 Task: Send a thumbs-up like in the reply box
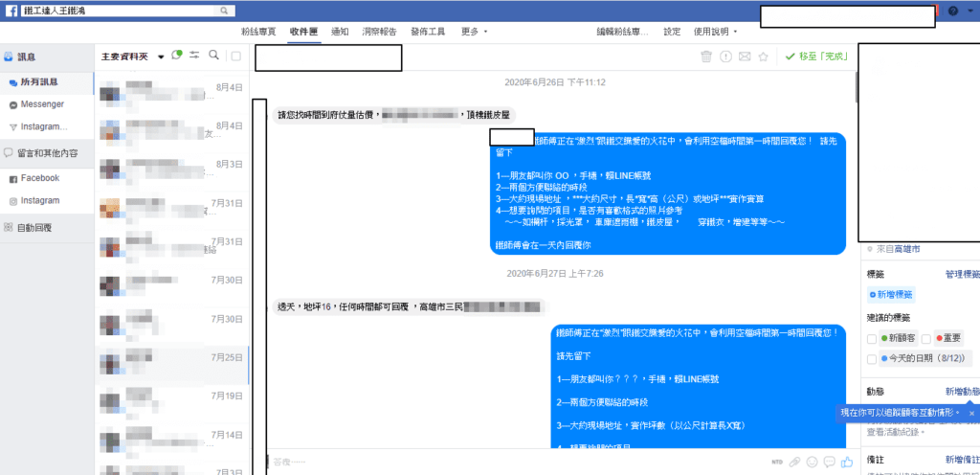click(x=846, y=462)
